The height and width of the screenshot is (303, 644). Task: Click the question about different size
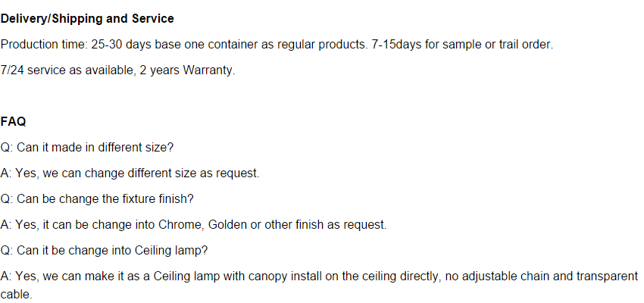tap(87, 148)
